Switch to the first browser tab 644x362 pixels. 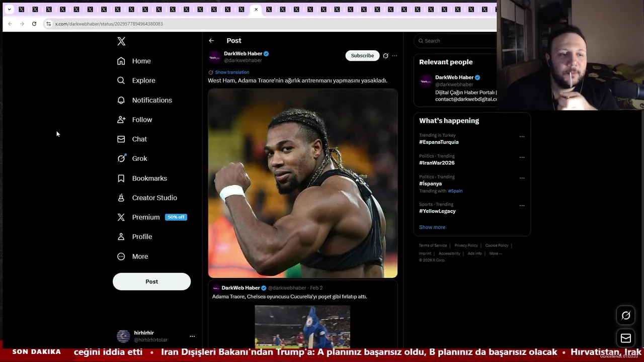pyautogui.click(x=22, y=9)
